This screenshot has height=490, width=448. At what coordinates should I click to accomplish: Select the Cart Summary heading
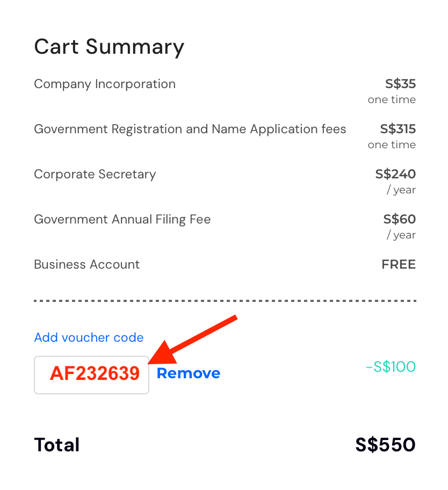click(x=109, y=47)
